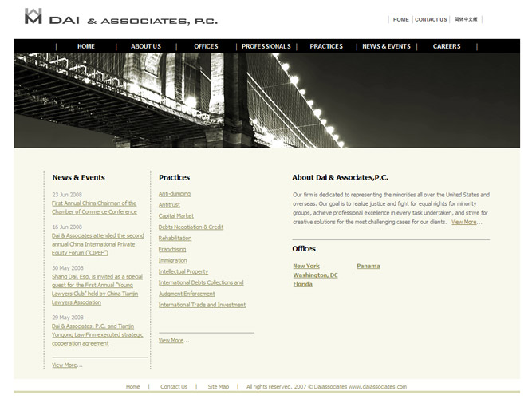Open the Immigration practice link
532x399 pixels.
pos(173,260)
